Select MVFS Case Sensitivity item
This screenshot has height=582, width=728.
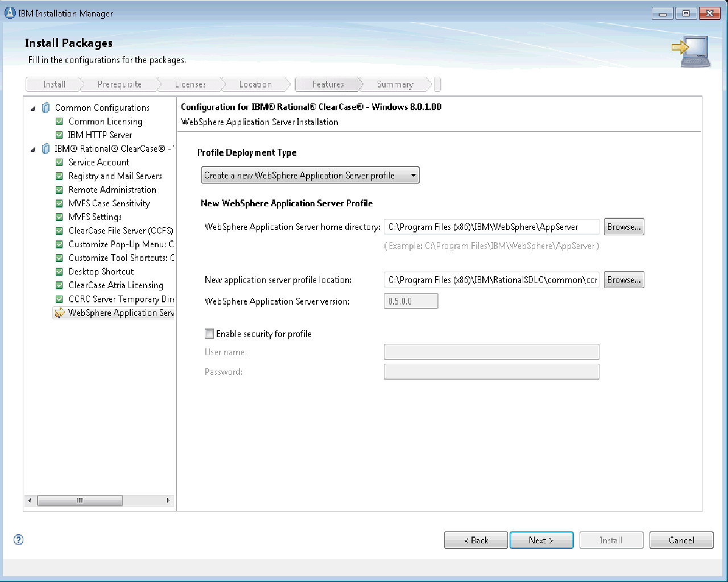coord(109,203)
